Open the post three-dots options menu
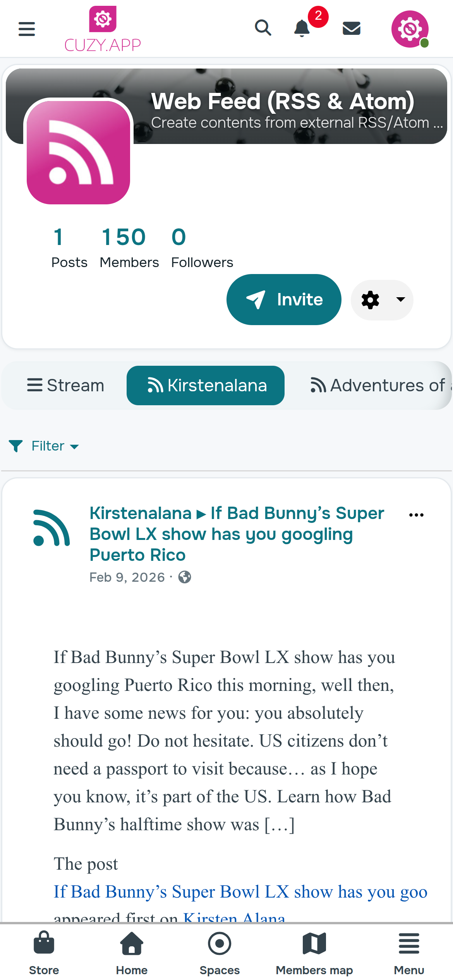Viewport: 453px width, 980px height. point(417,515)
